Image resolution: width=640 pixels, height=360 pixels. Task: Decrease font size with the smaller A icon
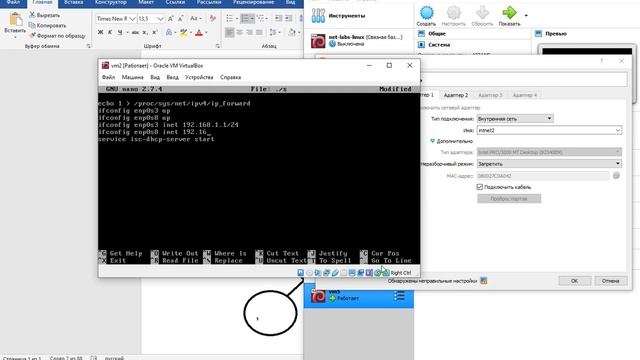pos(180,19)
